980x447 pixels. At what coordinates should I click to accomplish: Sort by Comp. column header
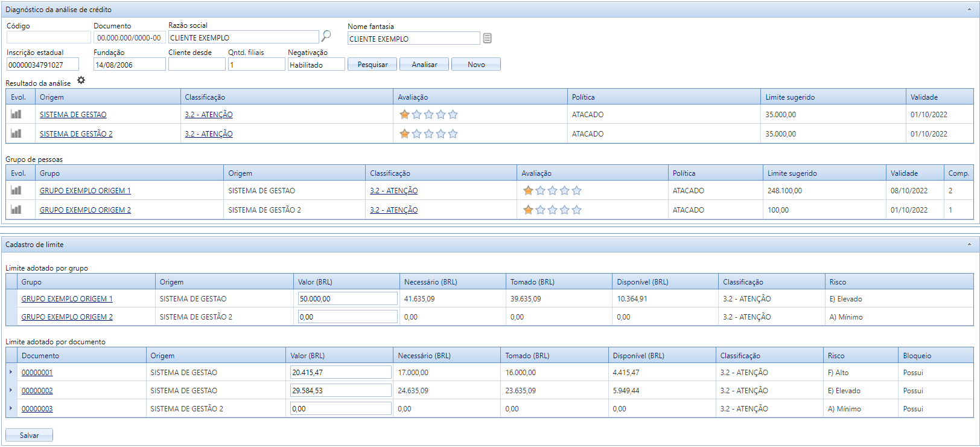958,173
